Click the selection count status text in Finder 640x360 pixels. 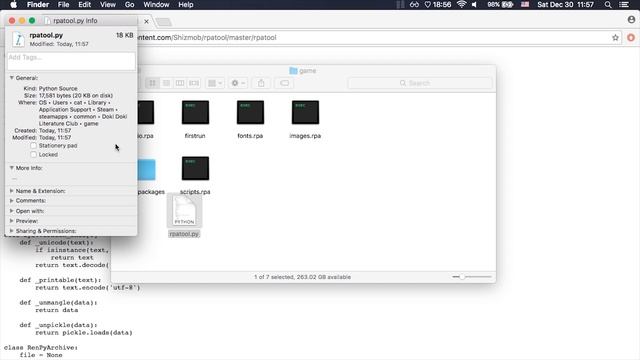pyautogui.click(x=302, y=277)
